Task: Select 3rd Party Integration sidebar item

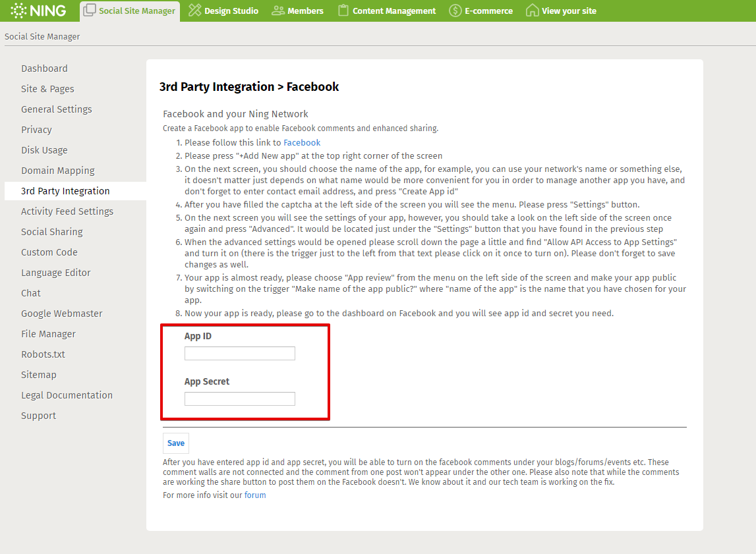Action: pyautogui.click(x=75, y=191)
